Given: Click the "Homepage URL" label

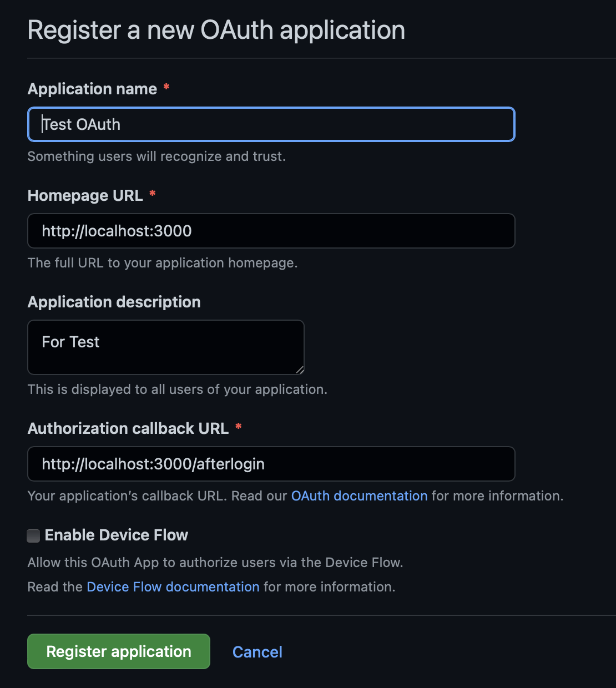Looking at the screenshot, I should [x=85, y=195].
